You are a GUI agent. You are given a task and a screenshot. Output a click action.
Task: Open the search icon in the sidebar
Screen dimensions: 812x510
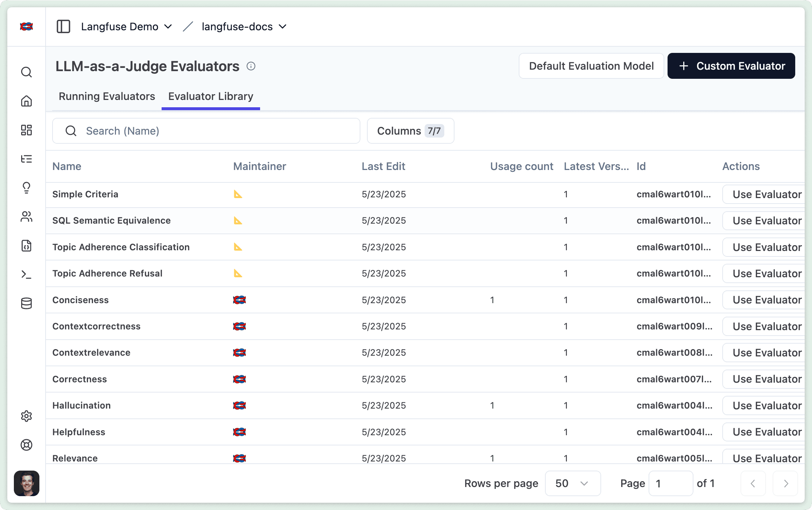[27, 72]
